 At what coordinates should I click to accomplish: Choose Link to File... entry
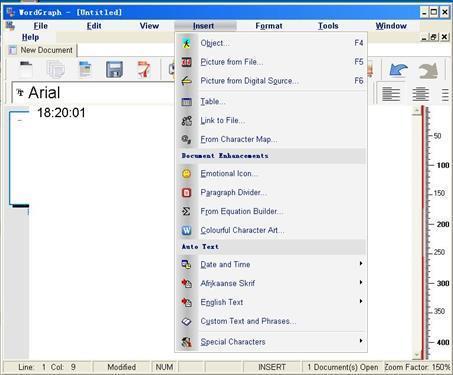point(271,121)
